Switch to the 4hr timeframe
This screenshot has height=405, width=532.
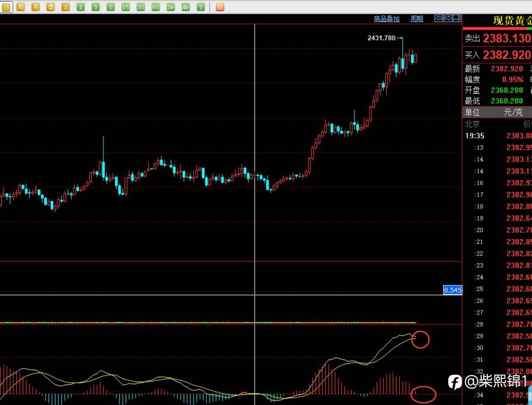click(186, 7)
